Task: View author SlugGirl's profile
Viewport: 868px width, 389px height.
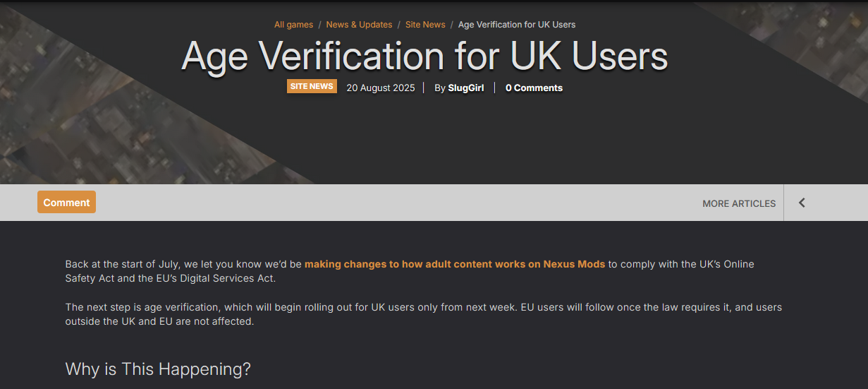Action: click(466, 88)
